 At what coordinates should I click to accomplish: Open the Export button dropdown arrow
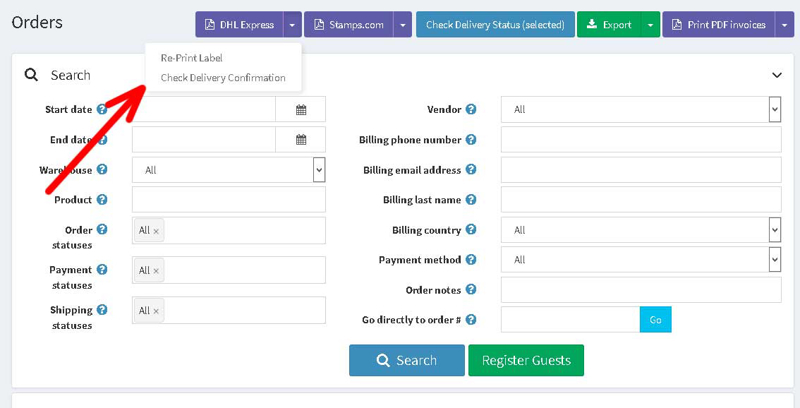tap(650, 25)
